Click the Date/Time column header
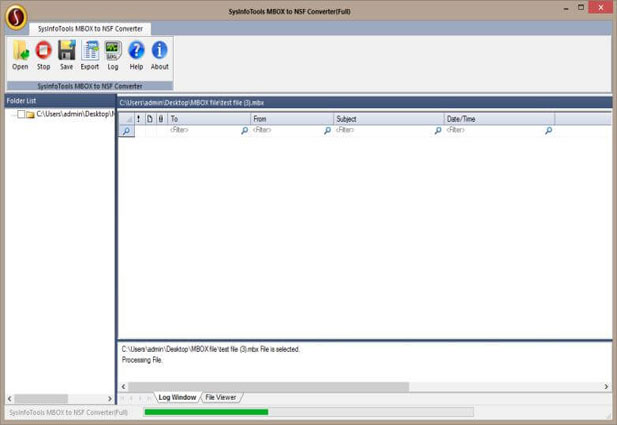Viewport: 617px width, 425px height. [499, 119]
